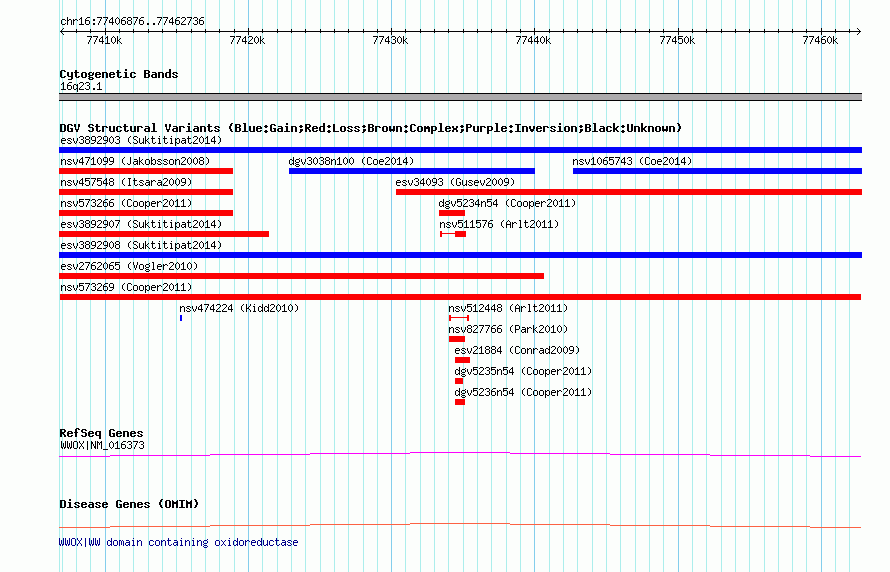Select the dgv3038n100 blue gain bar
Image resolution: width=890 pixels, height=572 pixels.
click(x=412, y=171)
